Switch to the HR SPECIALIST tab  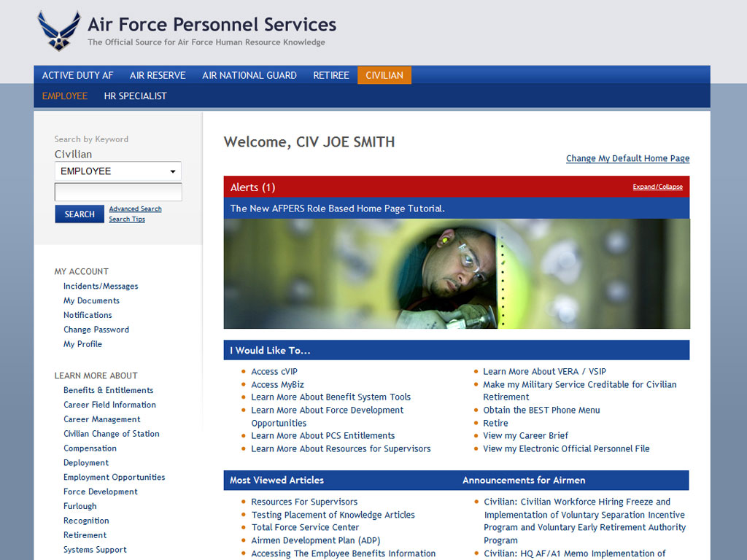click(135, 96)
